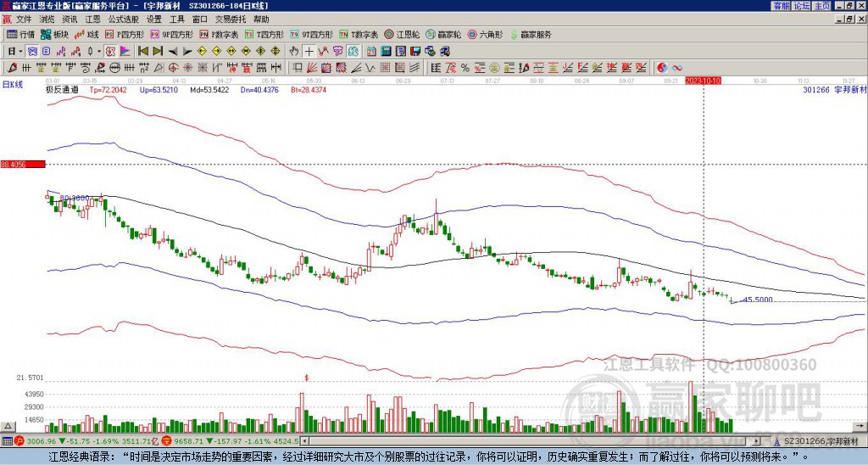The image size is (868, 465).
Task: Click the zigzag wave line icon
Action: [370, 68]
